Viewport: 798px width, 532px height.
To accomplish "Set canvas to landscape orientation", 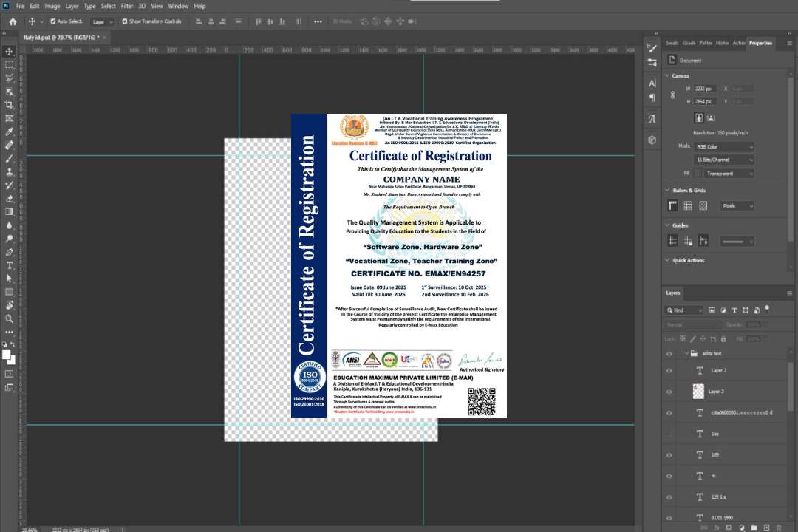I will pyautogui.click(x=711, y=118).
